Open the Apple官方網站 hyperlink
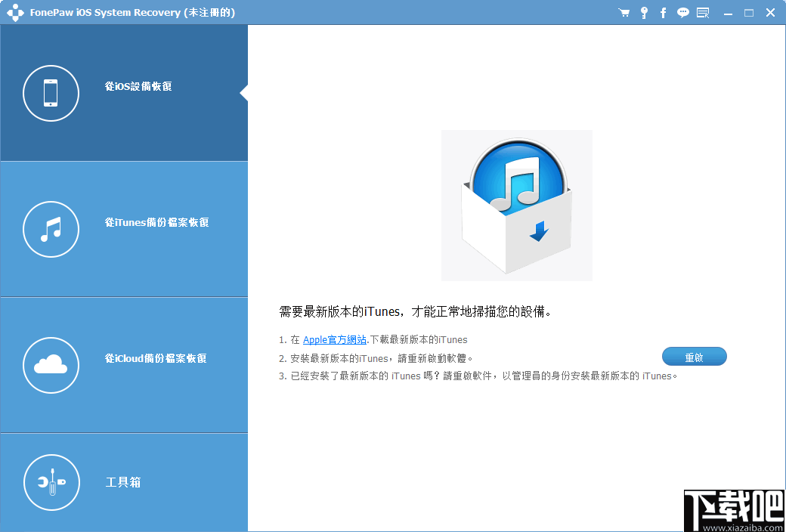Image resolution: width=786 pixels, height=532 pixels. 334,339
